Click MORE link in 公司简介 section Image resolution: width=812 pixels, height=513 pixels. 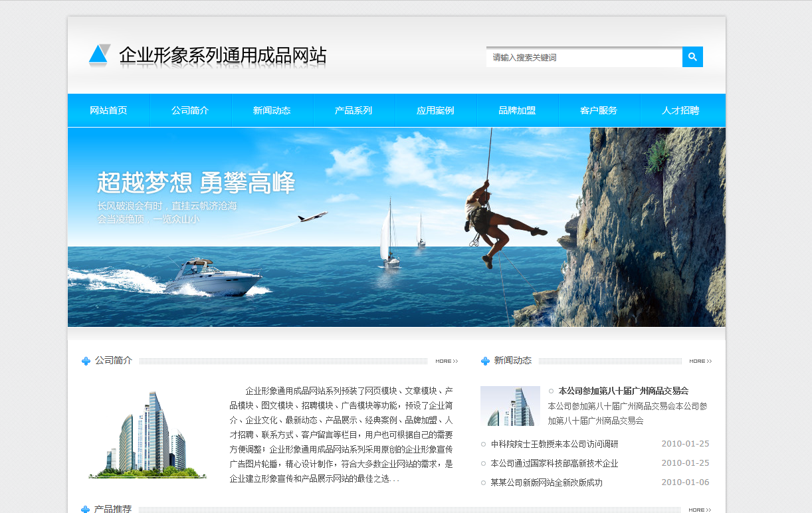[447, 361]
